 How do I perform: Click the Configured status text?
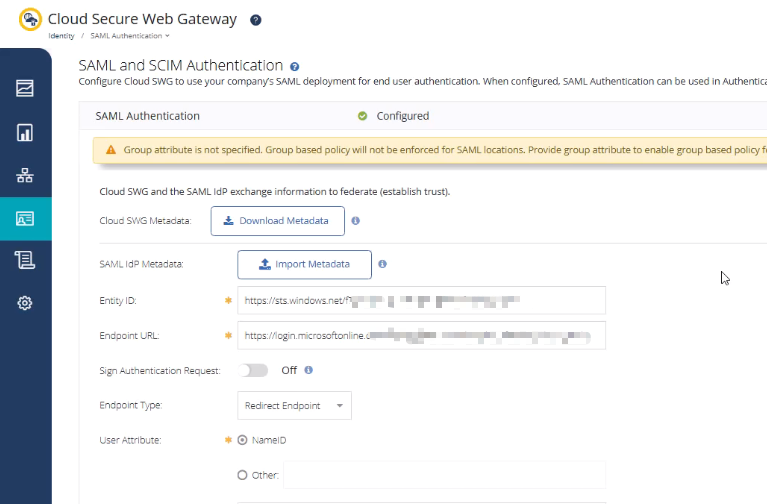pos(403,116)
